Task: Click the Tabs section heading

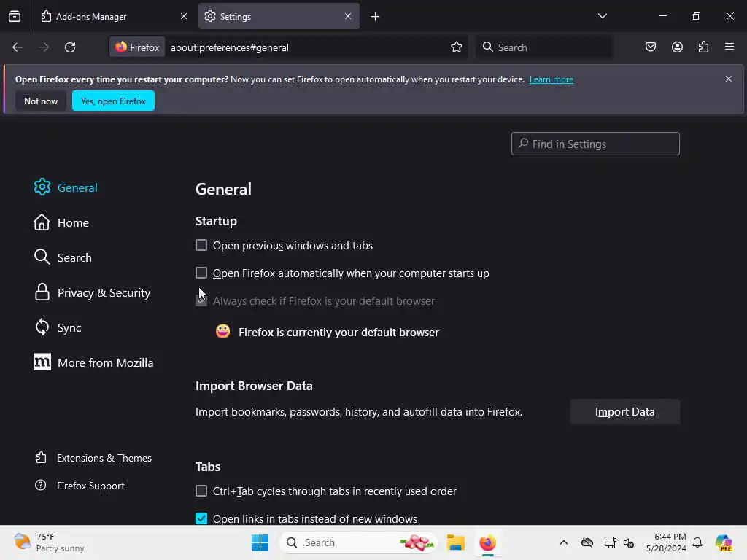Action: point(208,467)
